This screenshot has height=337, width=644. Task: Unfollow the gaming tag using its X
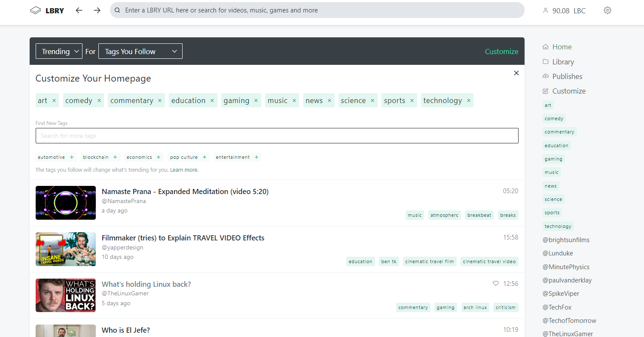256,100
